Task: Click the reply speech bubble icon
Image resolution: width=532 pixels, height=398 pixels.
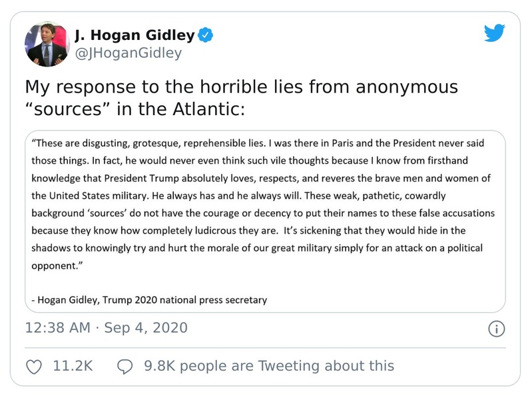Action: tap(125, 366)
